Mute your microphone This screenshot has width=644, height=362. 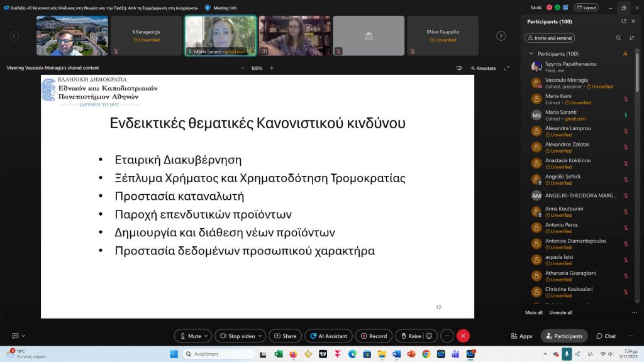click(192, 336)
